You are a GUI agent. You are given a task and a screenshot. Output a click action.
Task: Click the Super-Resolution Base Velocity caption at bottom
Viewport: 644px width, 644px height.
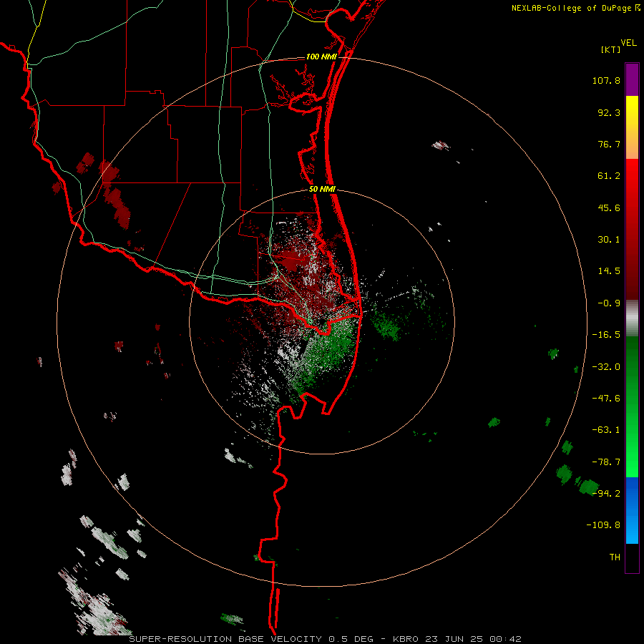pos(326,639)
